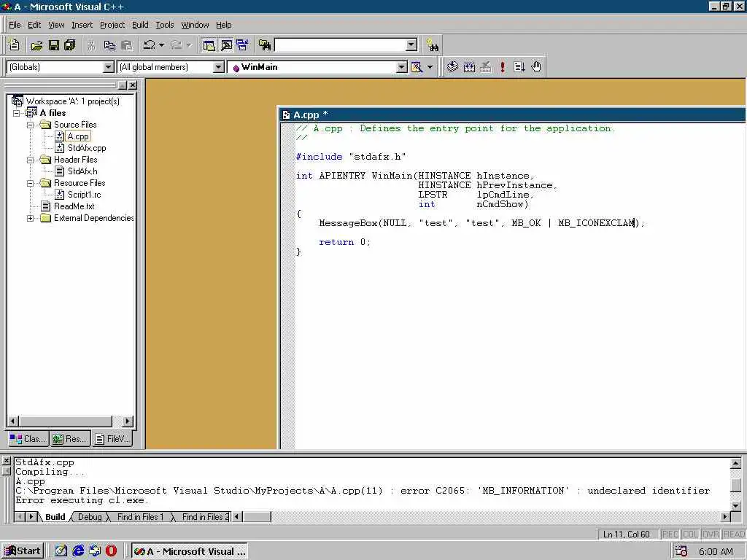
Task: Open the WinMain members dropdown
Action: pyautogui.click(x=402, y=67)
